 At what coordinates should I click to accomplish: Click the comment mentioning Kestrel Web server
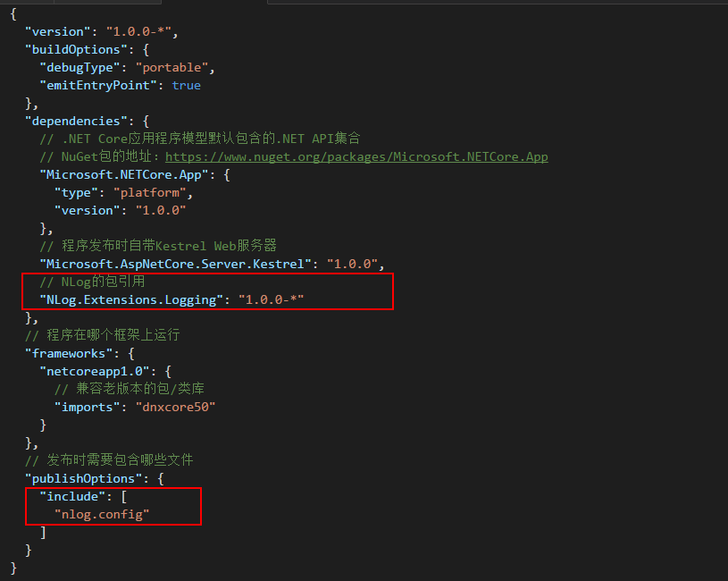click(158, 246)
